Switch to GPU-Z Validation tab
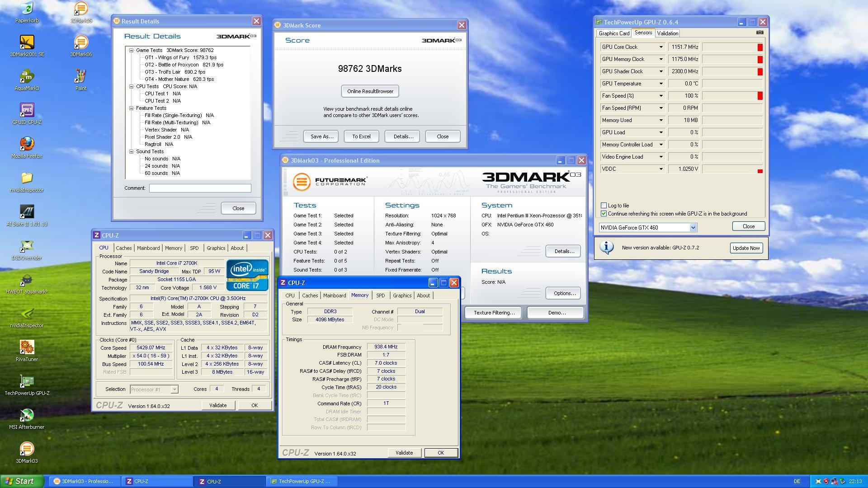868x488 pixels. (x=667, y=33)
